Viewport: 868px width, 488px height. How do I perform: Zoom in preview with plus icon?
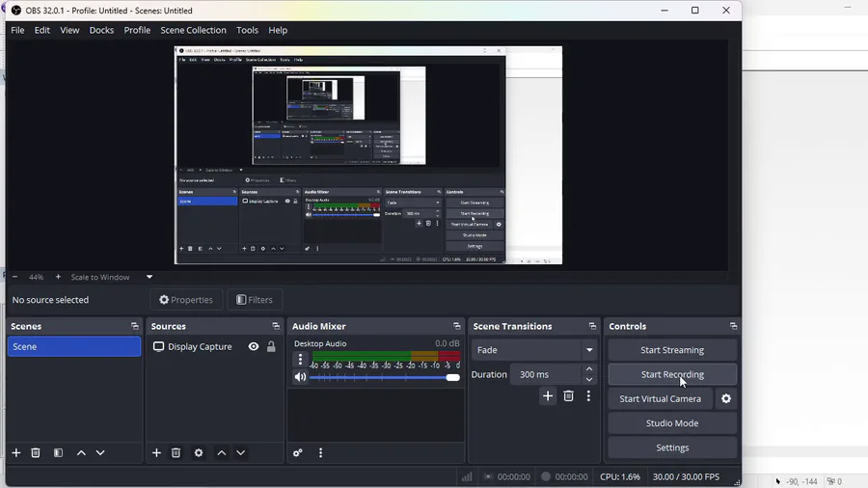(58, 277)
